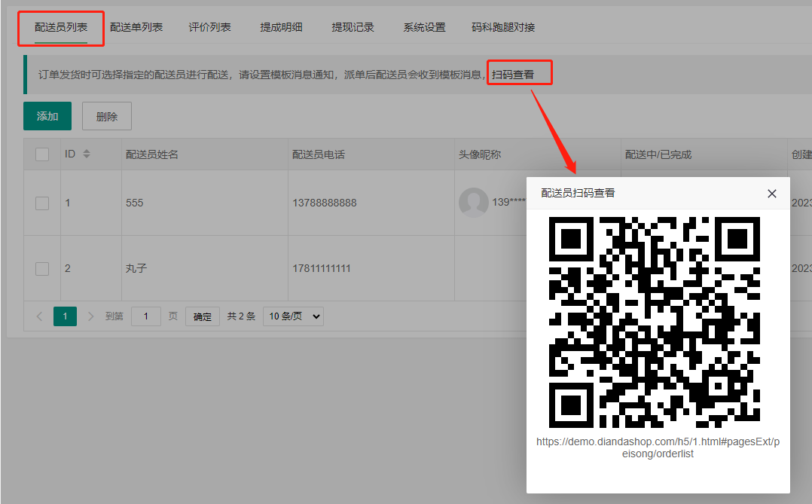Switch to 系统设置 tab
Screen dimensions: 812x504
point(424,27)
